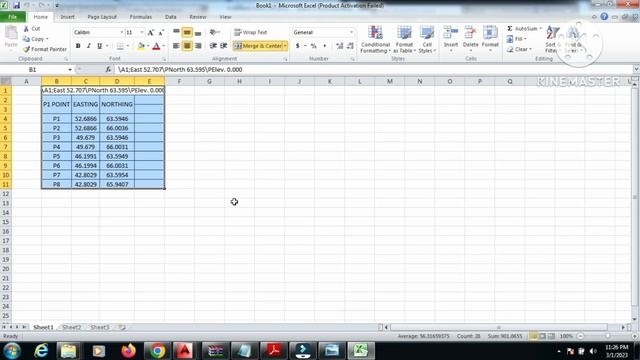Switch to Data tab
Viewport: 640px width, 360px height.
pos(171,17)
